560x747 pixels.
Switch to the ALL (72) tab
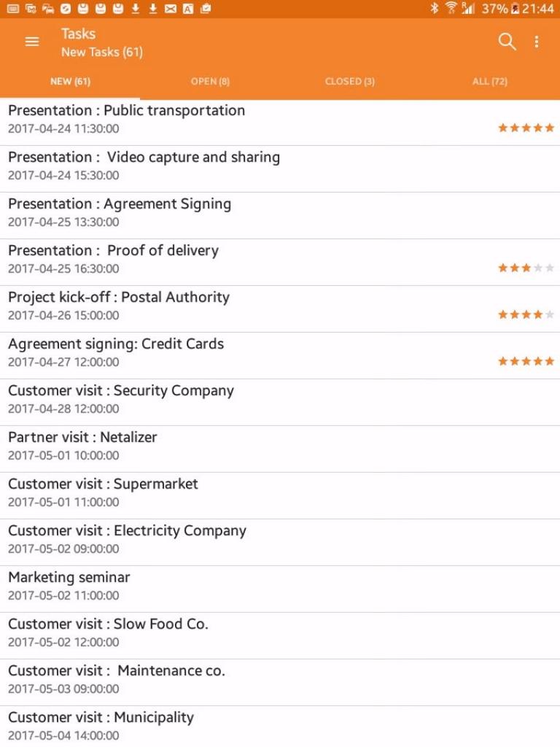[x=490, y=82]
